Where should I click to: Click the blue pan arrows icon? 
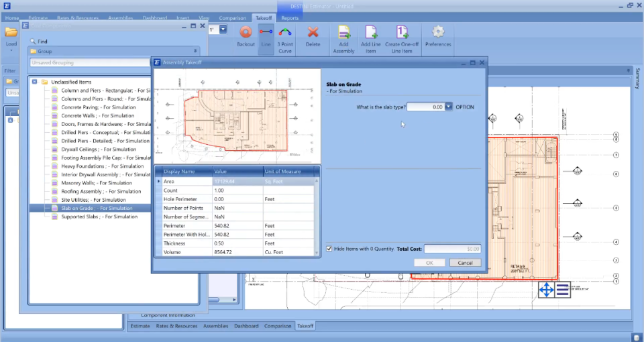[x=546, y=290]
